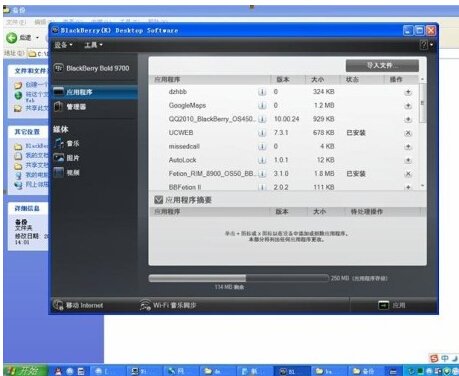Add missedcall app with plus icon
Image resolution: width=459 pixels, height=376 pixels.
coord(408,147)
